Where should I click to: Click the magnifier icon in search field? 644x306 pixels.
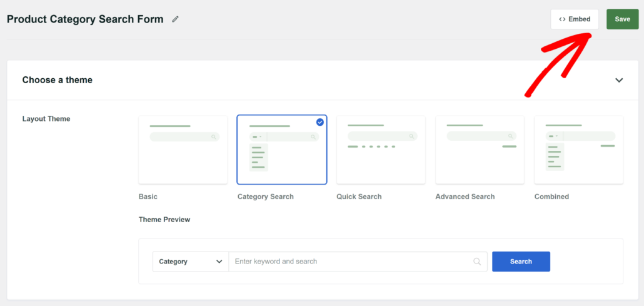(477, 262)
